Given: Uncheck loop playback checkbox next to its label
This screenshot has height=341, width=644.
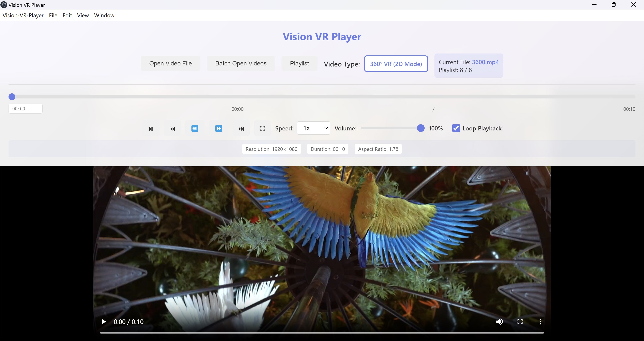Looking at the screenshot, I should (456, 128).
